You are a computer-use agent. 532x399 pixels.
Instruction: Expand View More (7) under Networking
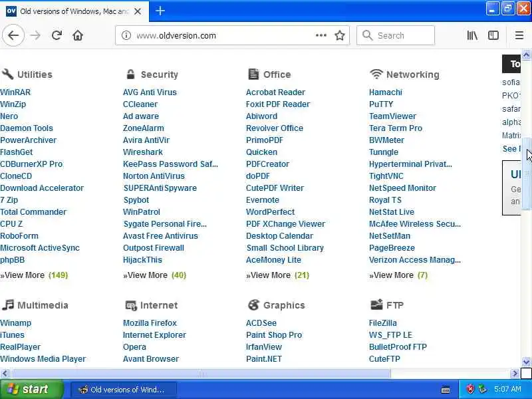click(398, 275)
